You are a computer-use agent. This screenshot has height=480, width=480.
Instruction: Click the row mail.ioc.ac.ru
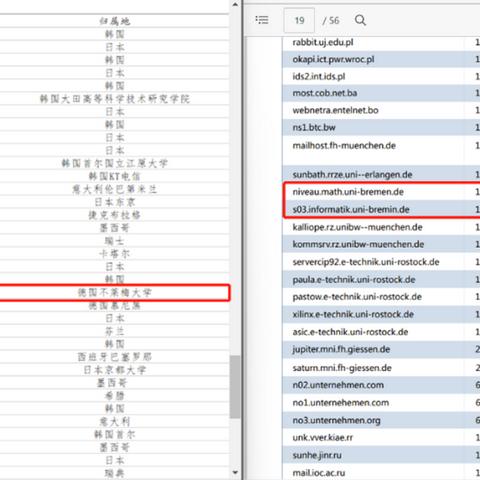pos(381,473)
